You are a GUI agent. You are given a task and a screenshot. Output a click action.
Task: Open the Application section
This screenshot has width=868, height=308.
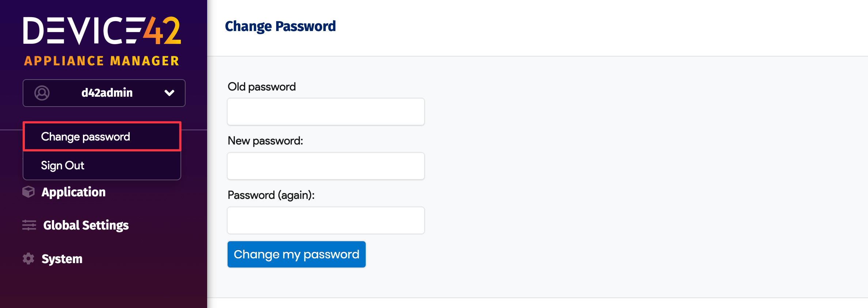point(73,192)
